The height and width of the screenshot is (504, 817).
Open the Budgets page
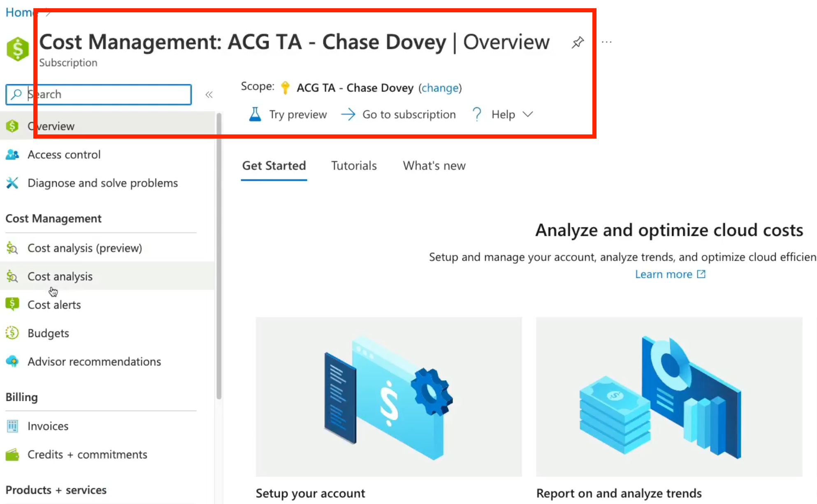(107, 333)
